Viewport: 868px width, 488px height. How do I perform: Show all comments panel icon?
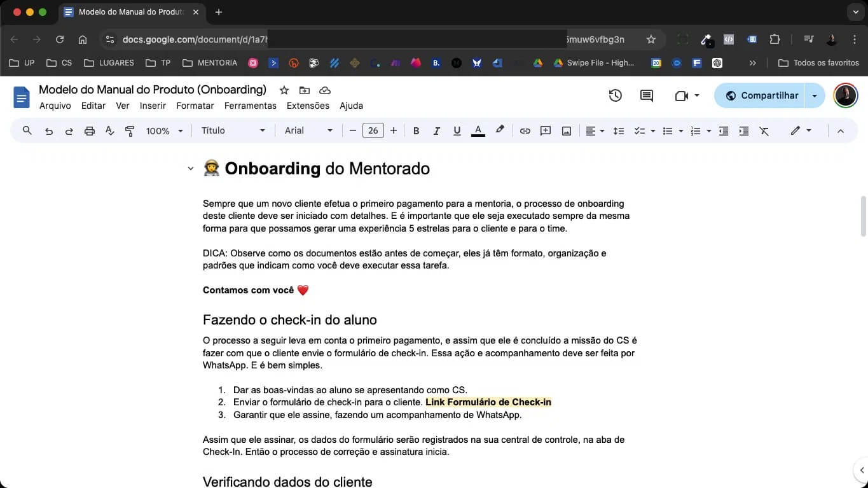coord(647,95)
